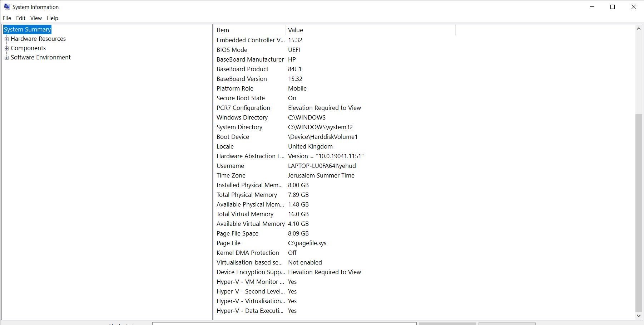This screenshot has height=325, width=644.
Task: Open the View menu
Action: click(36, 18)
